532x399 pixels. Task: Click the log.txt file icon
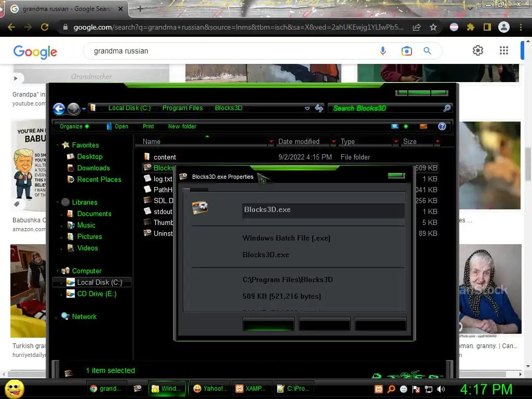pos(147,178)
